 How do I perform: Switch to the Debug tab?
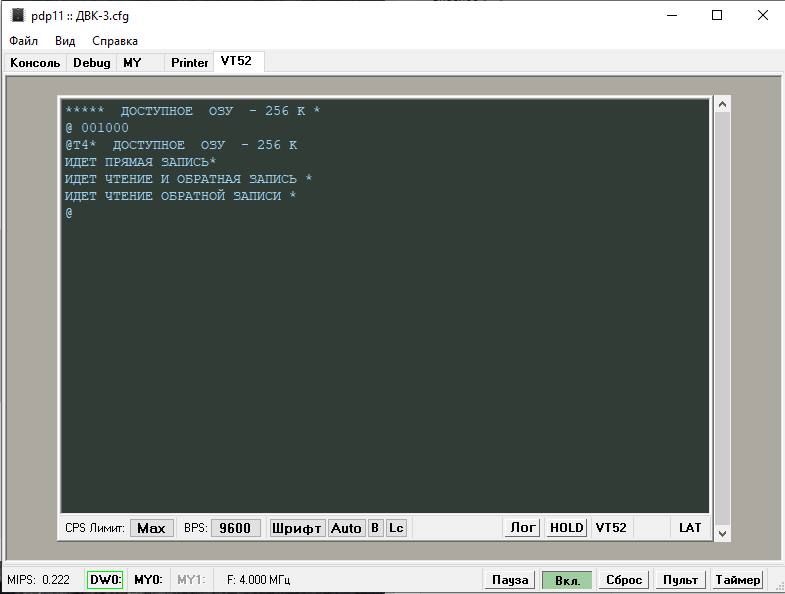coord(92,63)
